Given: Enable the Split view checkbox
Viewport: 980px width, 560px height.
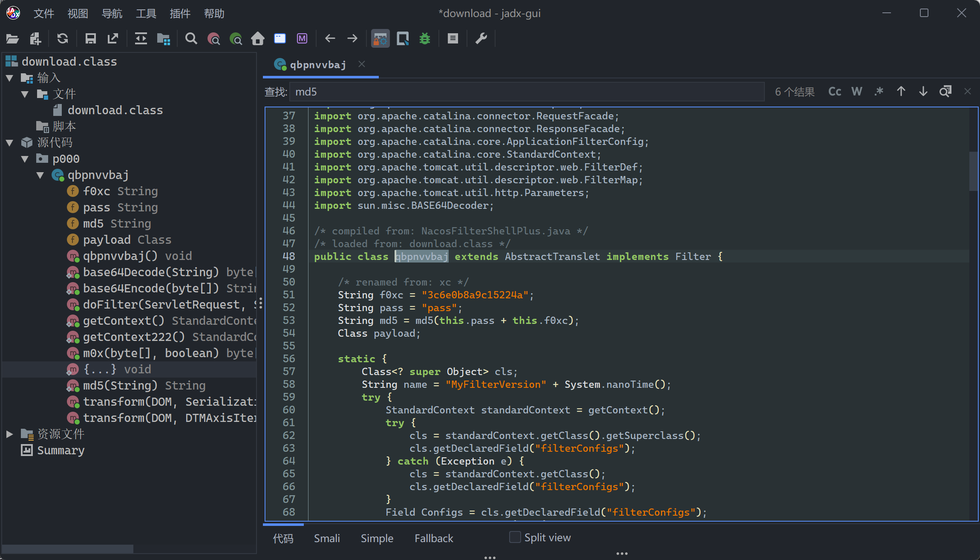Looking at the screenshot, I should pyautogui.click(x=515, y=537).
